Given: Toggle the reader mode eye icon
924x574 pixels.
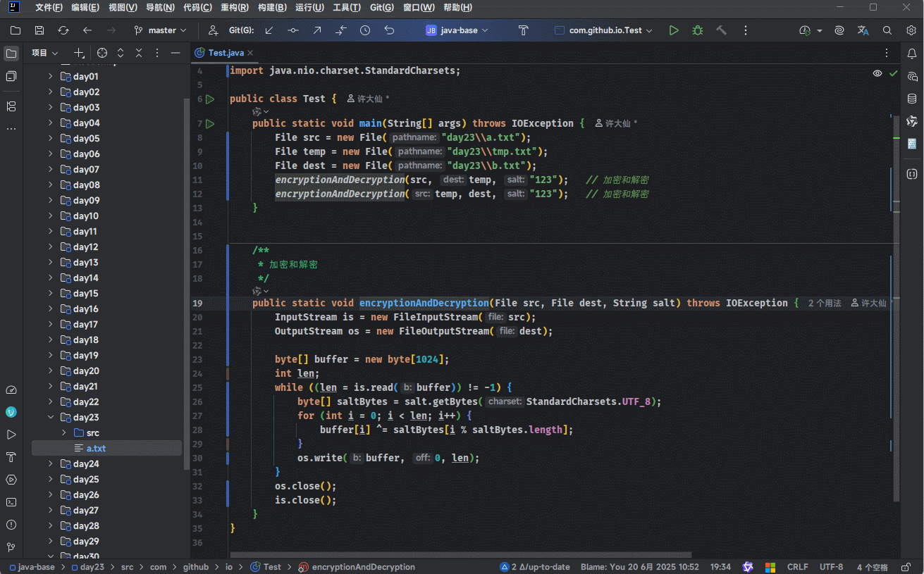Looking at the screenshot, I should click(877, 73).
